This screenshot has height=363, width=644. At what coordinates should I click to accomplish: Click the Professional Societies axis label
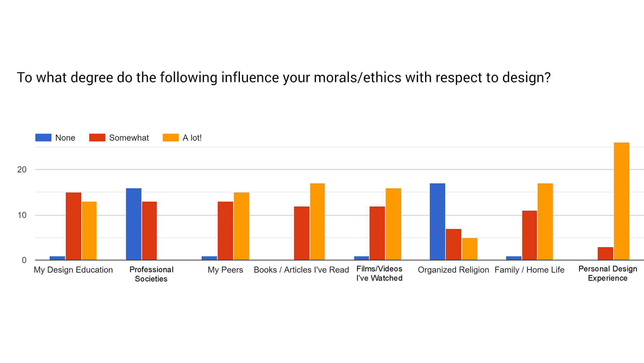pyautogui.click(x=151, y=274)
